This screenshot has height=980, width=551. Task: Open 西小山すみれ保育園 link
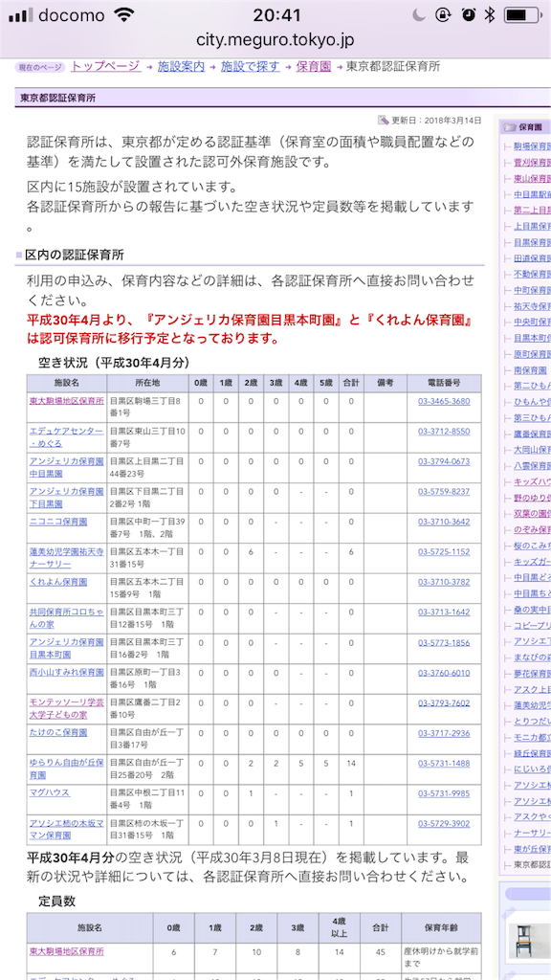tap(66, 672)
